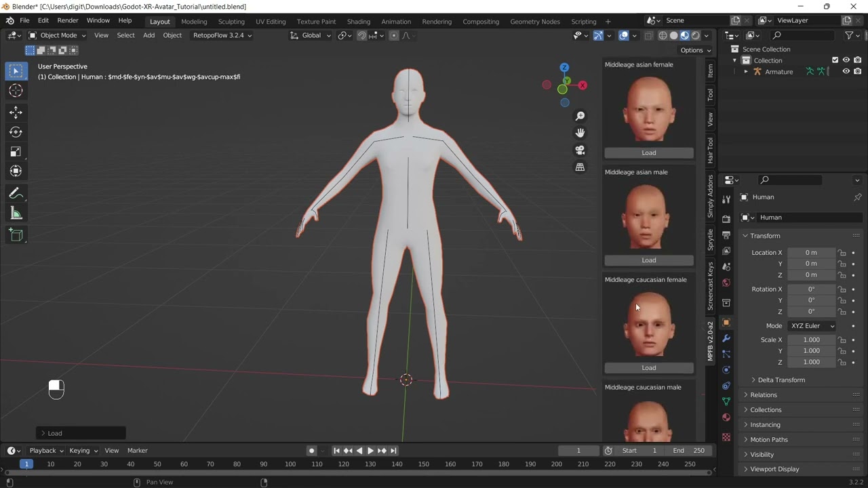Expand the Delta Transform panel
Image resolution: width=868 pixels, height=488 pixels.
tap(781, 380)
